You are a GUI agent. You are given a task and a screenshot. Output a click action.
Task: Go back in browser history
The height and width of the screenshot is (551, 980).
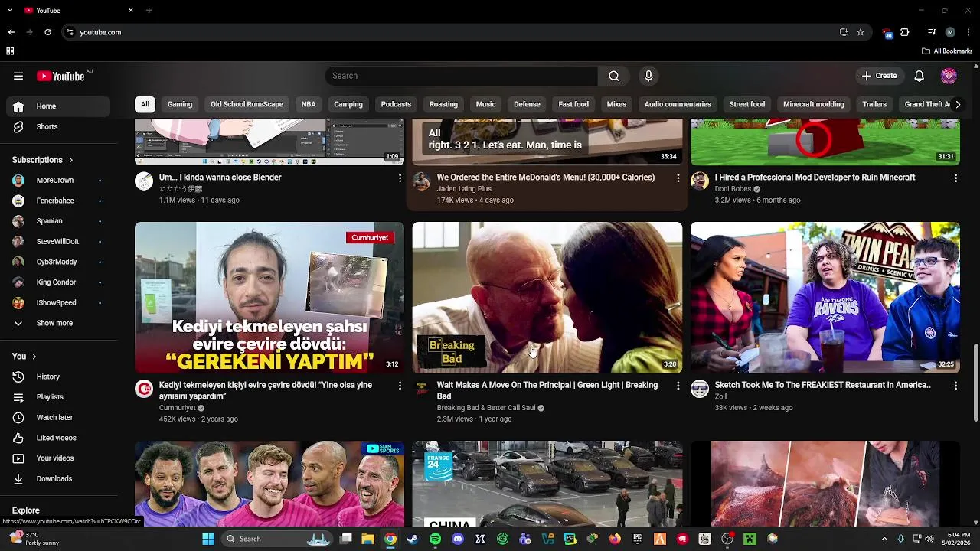click(x=11, y=32)
